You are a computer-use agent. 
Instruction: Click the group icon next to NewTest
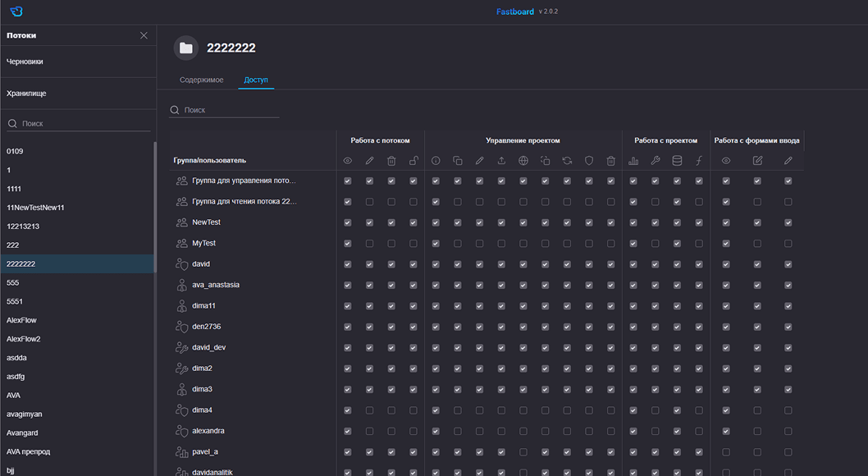pos(181,222)
